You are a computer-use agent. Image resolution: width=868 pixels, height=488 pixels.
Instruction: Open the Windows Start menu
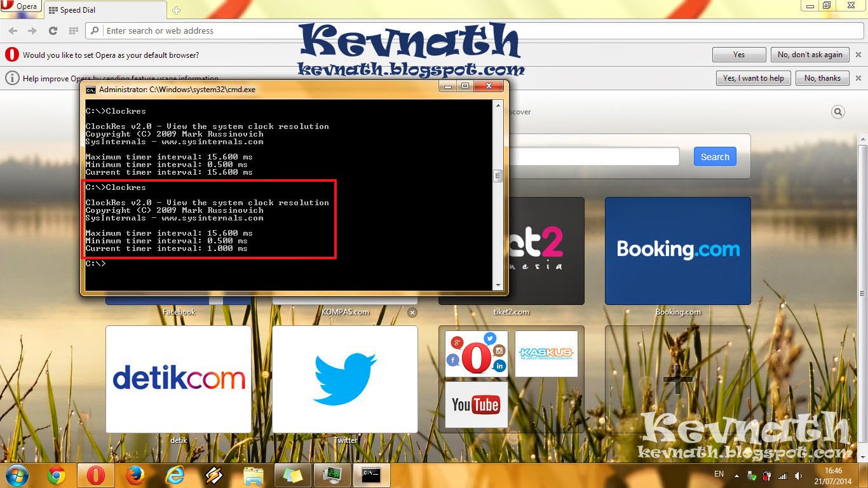(x=17, y=475)
